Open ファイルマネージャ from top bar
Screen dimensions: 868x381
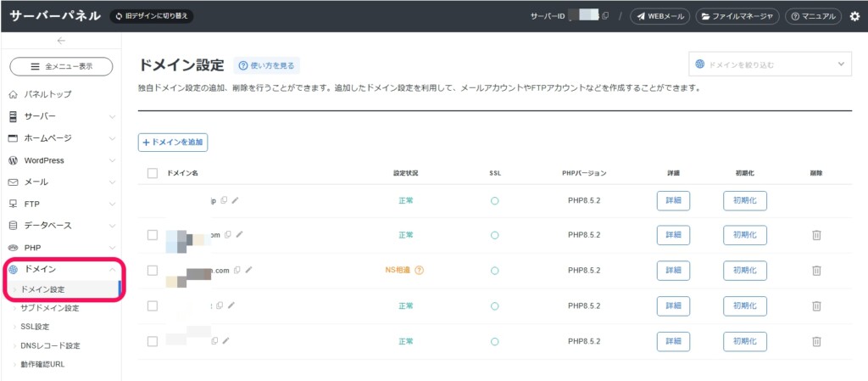pos(737,16)
